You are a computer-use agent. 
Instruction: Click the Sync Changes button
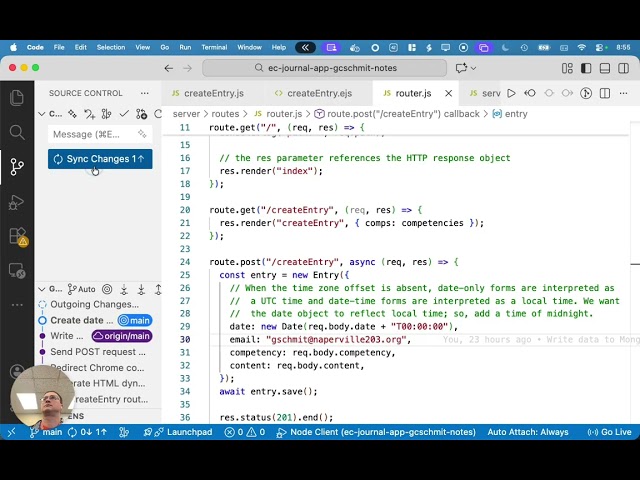pyautogui.click(x=100, y=159)
